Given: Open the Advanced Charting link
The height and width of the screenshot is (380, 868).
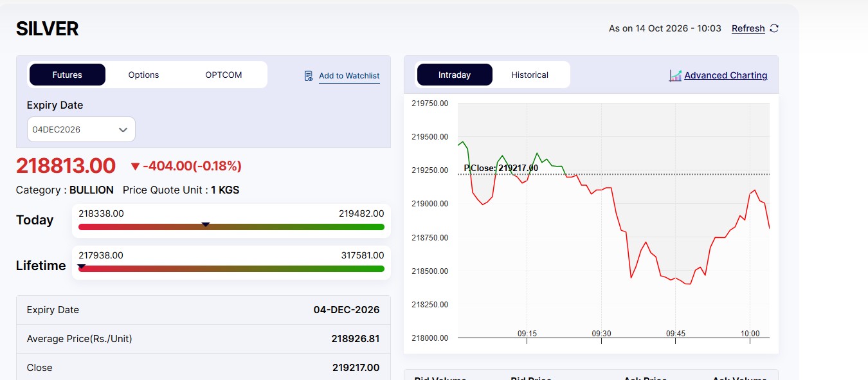Looking at the screenshot, I should pos(726,75).
